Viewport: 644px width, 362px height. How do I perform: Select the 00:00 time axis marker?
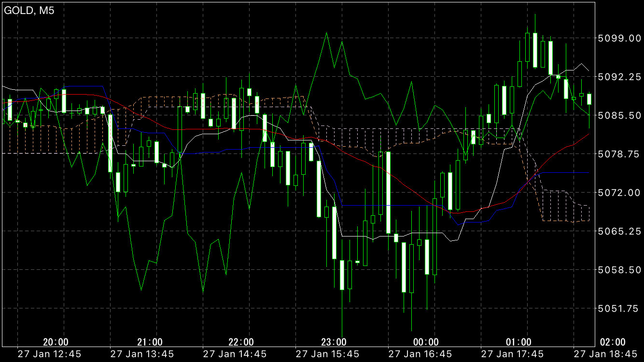pyautogui.click(x=426, y=342)
